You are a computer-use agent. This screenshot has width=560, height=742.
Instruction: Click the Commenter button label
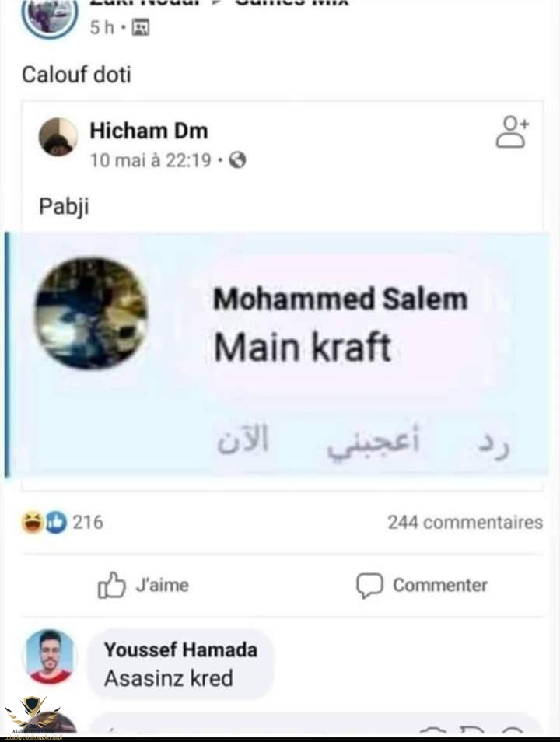pyautogui.click(x=440, y=586)
